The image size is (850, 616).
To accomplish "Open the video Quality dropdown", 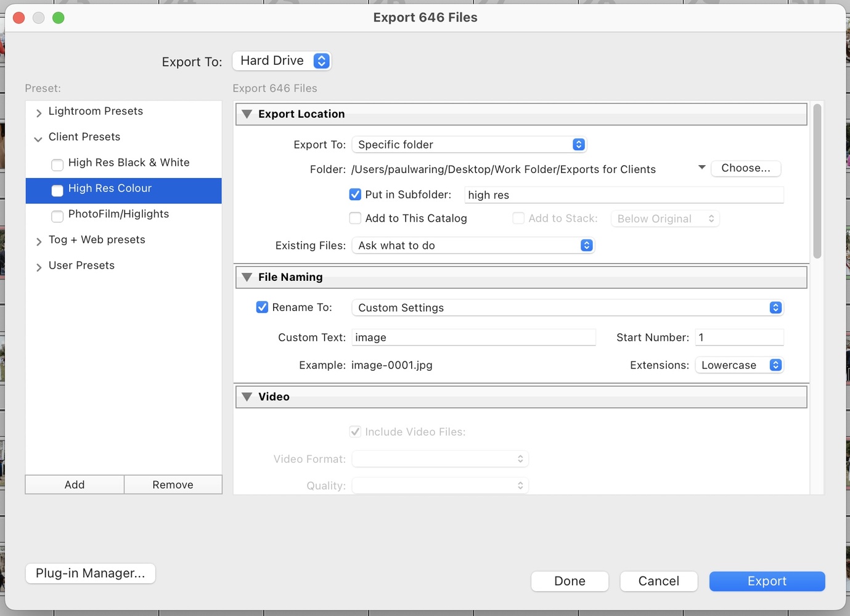I will (440, 485).
